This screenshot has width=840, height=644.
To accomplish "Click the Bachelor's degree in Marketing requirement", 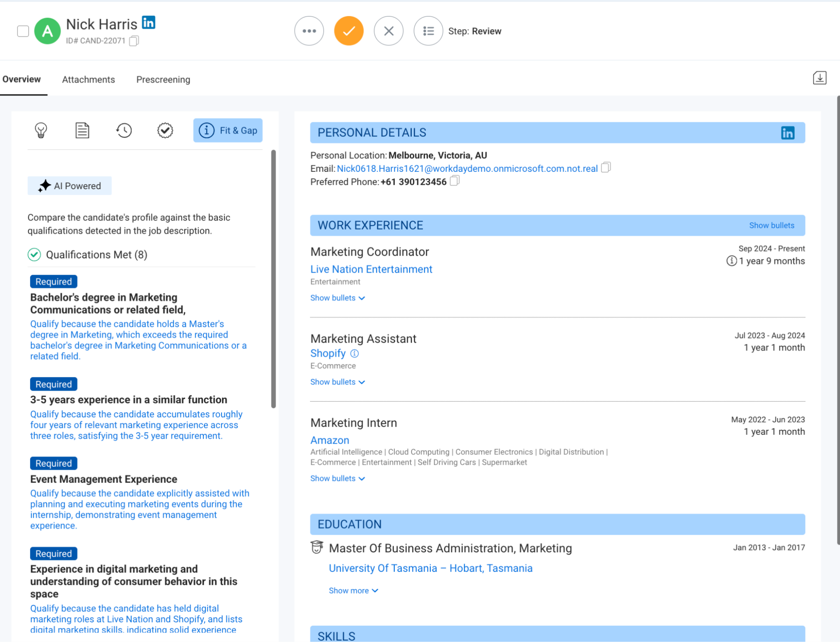I will click(x=108, y=304).
